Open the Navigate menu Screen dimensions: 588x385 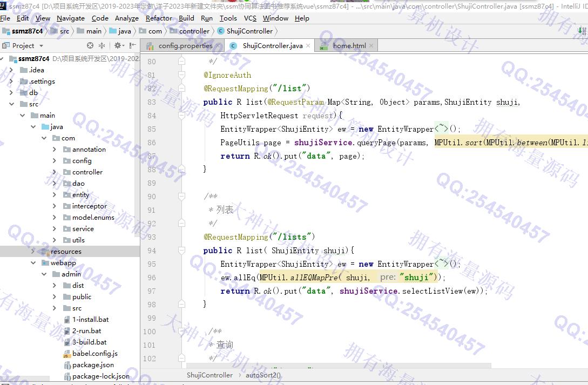click(x=71, y=18)
